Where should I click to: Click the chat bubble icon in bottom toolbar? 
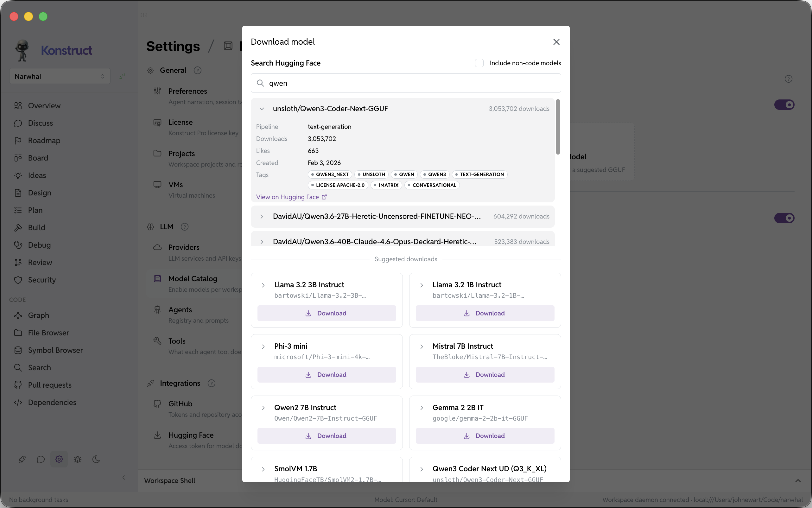[x=41, y=460]
